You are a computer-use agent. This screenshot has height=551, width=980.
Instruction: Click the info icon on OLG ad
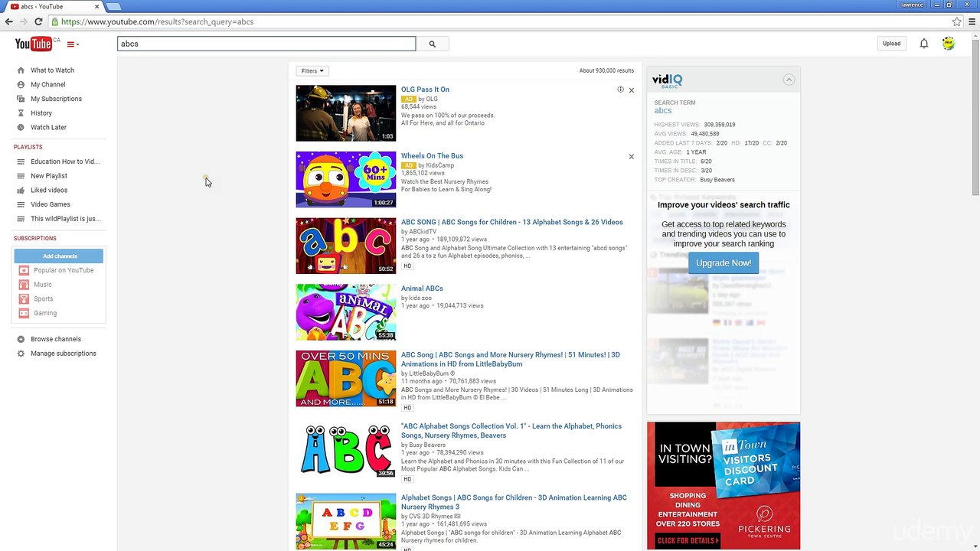(x=620, y=90)
